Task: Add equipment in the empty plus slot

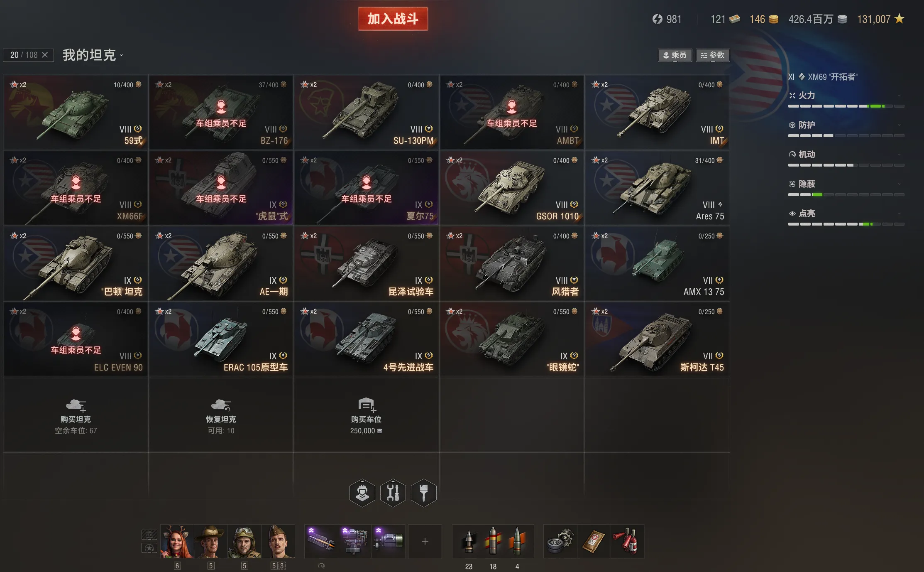Action: 425,541
